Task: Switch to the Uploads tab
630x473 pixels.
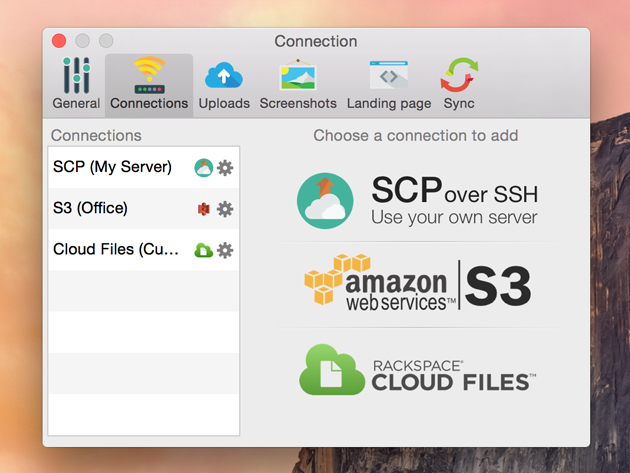Action: tap(224, 84)
